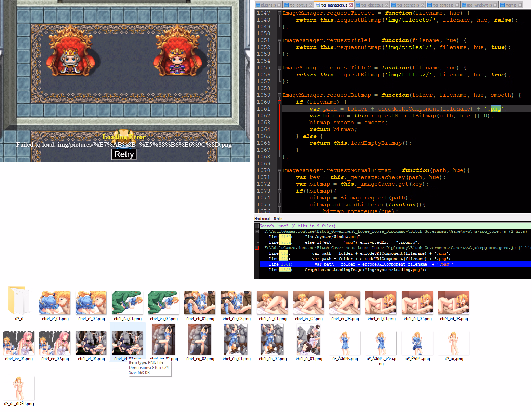Select the ébéf_éb_01.png file thumbnail
The image size is (532, 412).
tap(200, 303)
